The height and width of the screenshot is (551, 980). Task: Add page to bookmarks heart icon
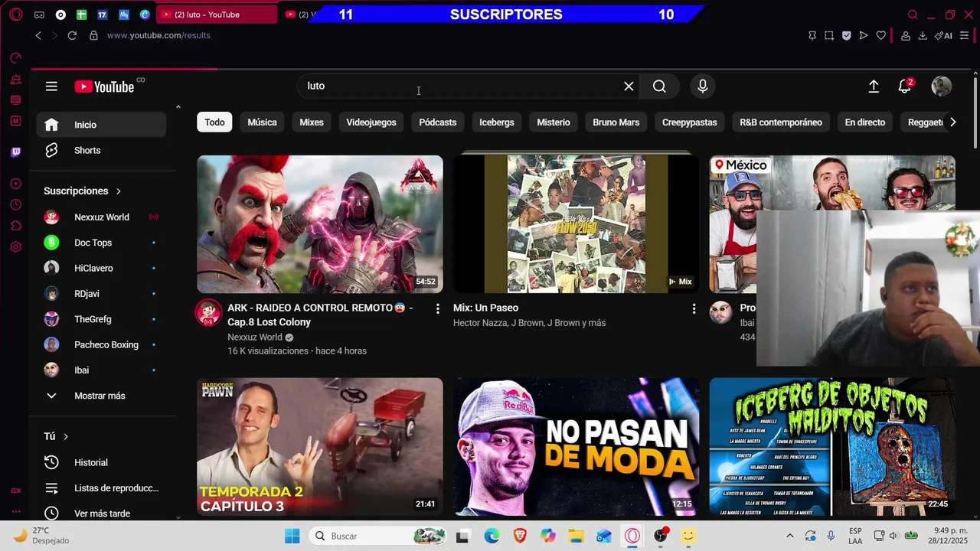coord(881,35)
